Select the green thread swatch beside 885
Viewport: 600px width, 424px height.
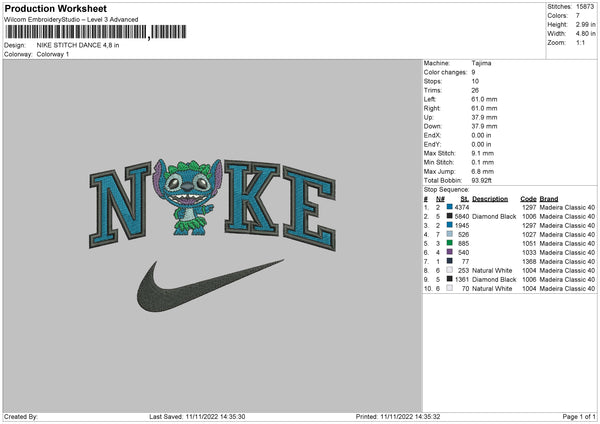[x=449, y=243]
